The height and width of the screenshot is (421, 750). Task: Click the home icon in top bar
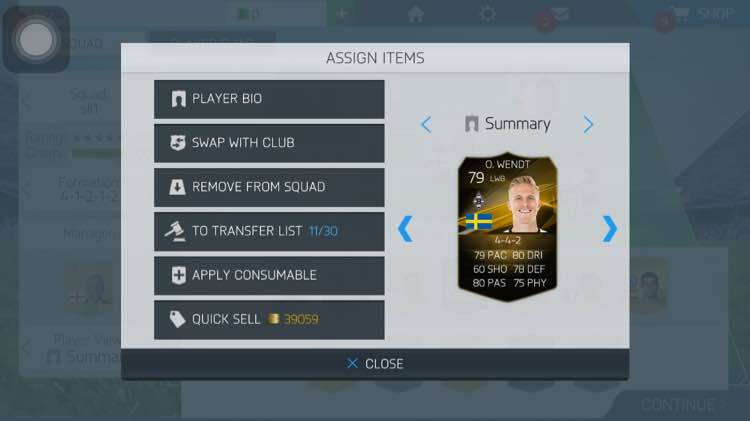coord(416,13)
